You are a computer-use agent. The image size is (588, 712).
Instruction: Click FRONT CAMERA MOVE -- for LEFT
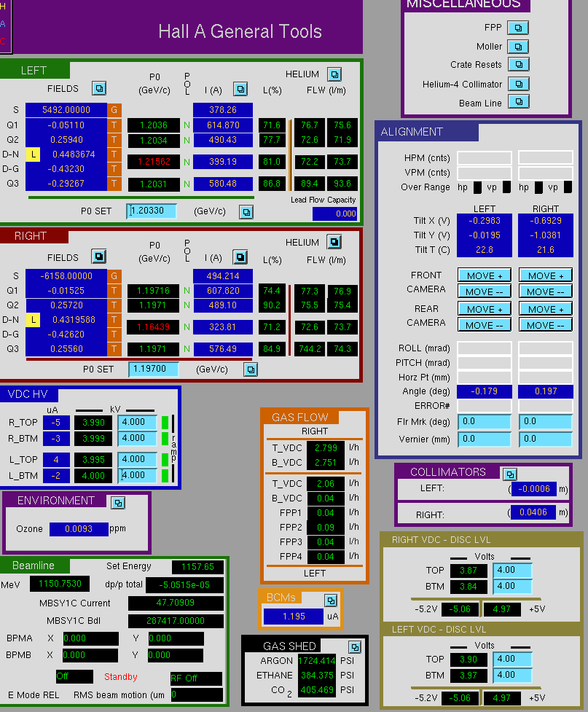(x=485, y=292)
